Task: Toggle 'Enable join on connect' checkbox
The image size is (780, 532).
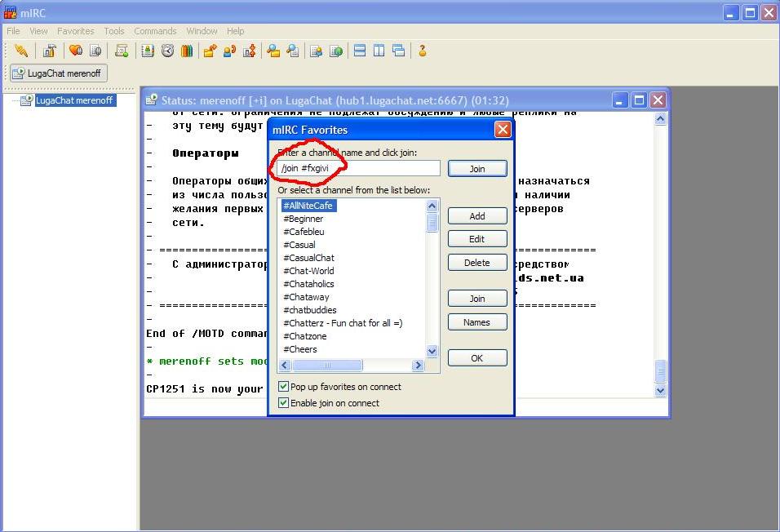Action: point(284,402)
